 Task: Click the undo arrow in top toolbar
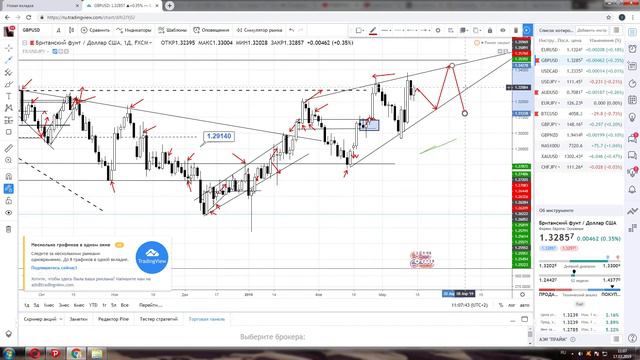pos(291,30)
